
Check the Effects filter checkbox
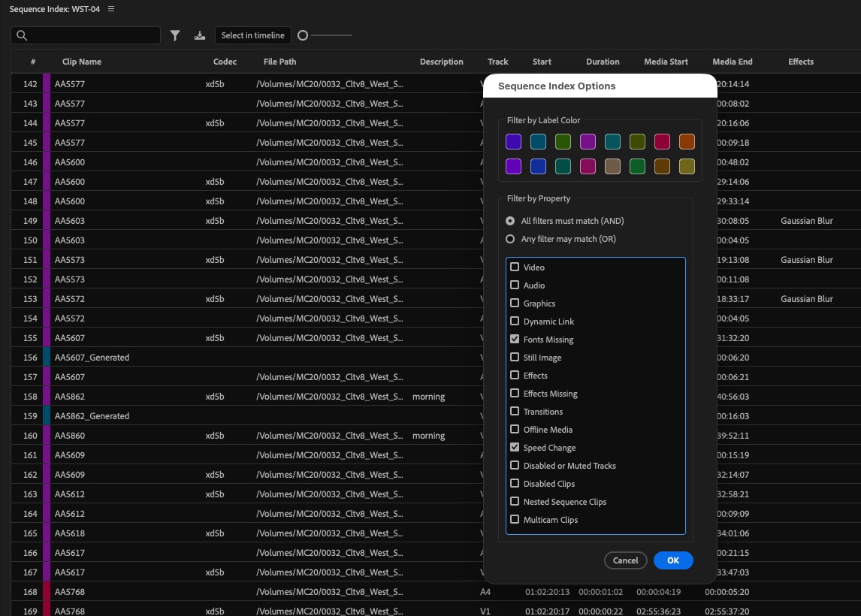click(x=515, y=375)
